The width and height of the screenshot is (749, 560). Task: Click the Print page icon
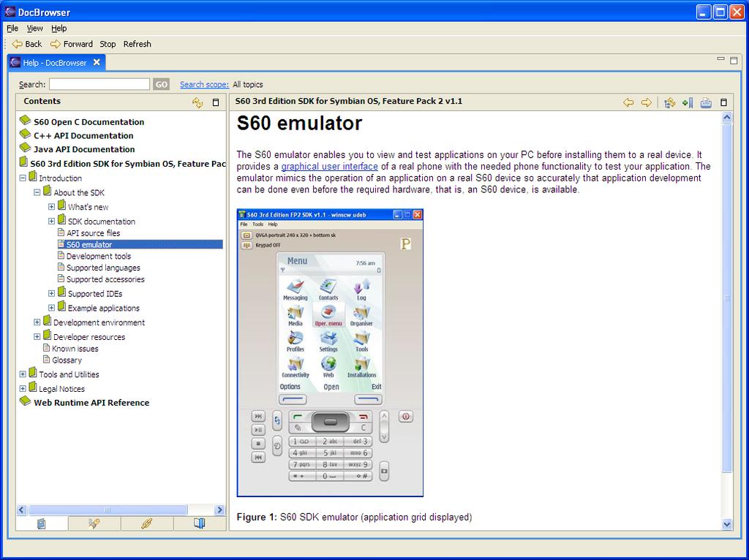pos(706,102)
